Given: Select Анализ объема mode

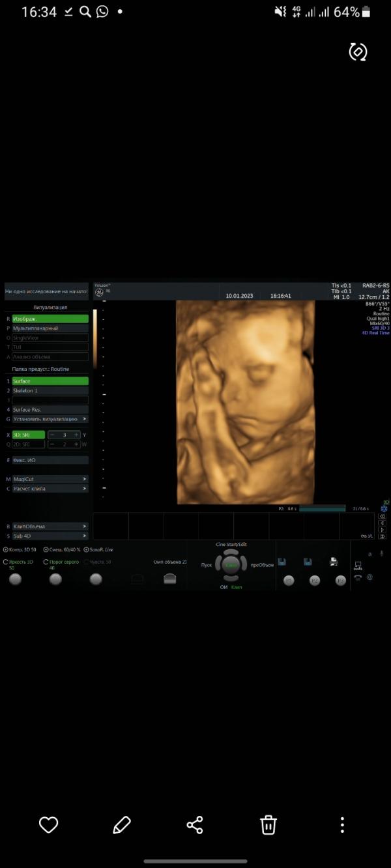Looking at the screenshot, I should coord(50,356).
